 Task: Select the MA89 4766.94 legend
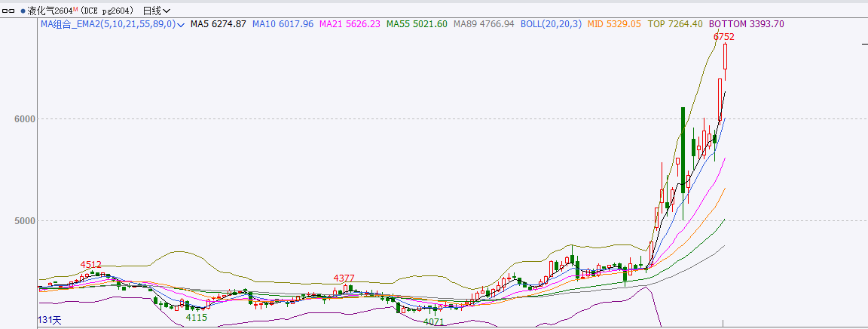[484, 24]
